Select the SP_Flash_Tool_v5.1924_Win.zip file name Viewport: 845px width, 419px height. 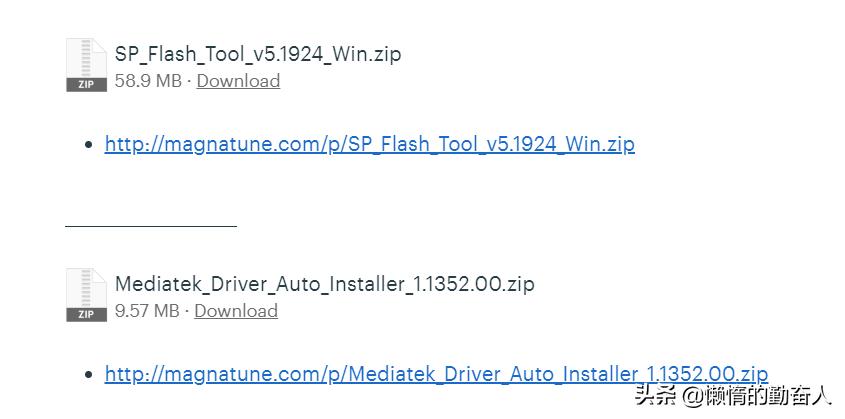coord(258,54)
